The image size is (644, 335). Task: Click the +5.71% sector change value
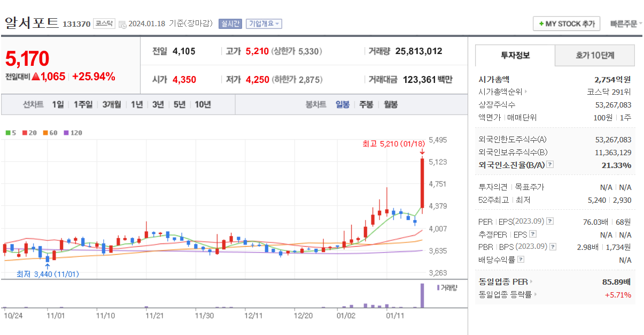click(618, 294)
